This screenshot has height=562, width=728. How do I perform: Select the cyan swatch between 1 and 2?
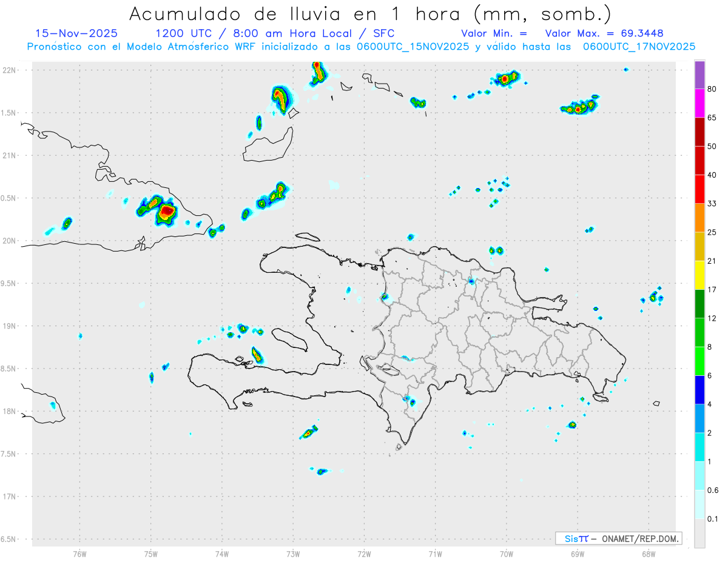[x=699, y=447]
